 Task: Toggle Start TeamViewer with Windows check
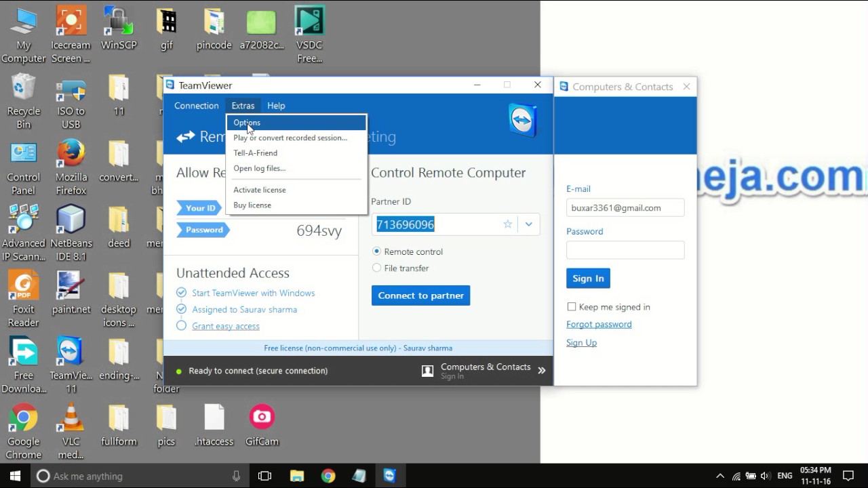(x=181, y=293)
